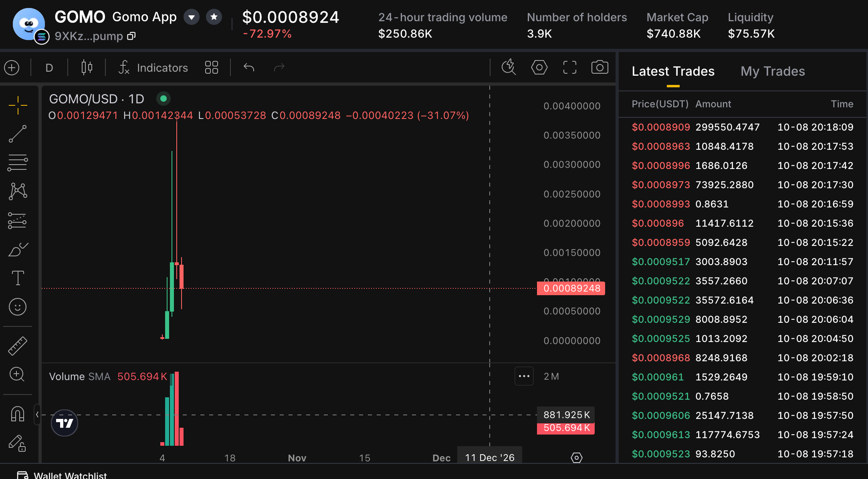
Task: Click the 0.00089248 current price label
Action: pos(571,288)
